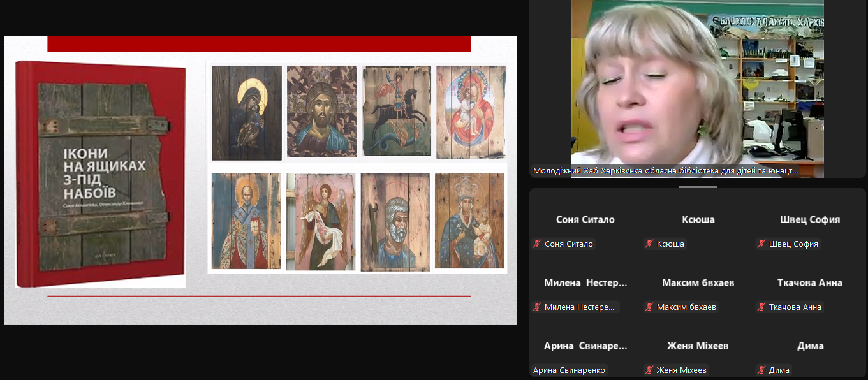868x380 pixels.
Task: Click the muted microphone icon beside Дима
Action: [761, 370]
